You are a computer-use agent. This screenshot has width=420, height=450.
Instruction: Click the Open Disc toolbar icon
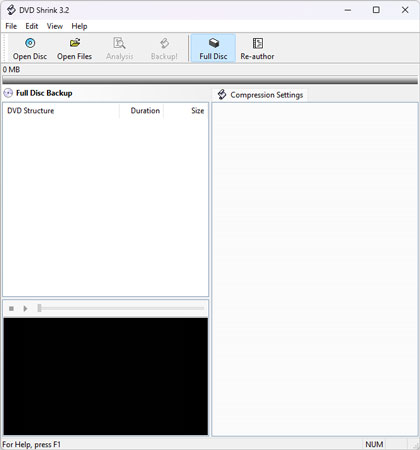[x=30, y=43]
